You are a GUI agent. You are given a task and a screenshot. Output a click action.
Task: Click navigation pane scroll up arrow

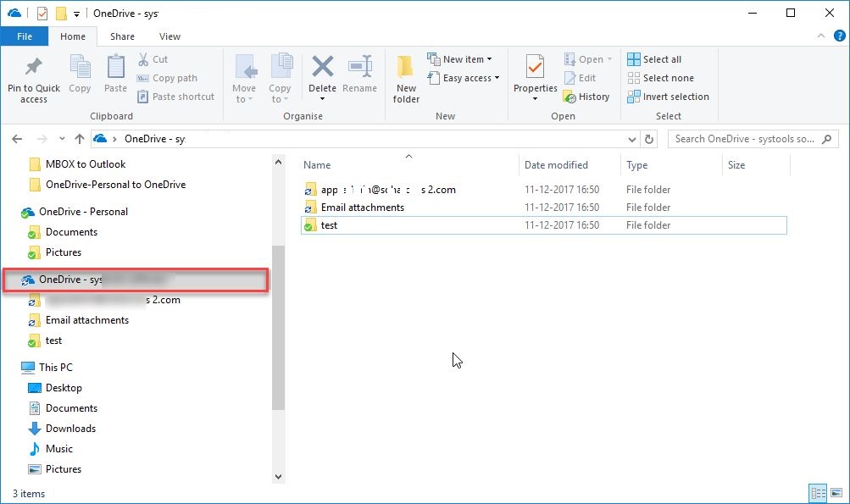[278, 162]
